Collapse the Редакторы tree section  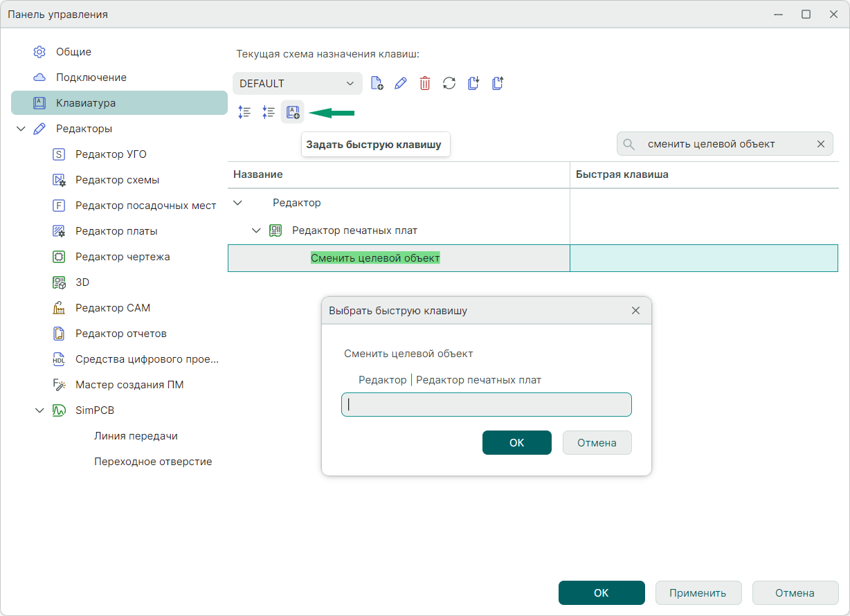pos(21,129)
